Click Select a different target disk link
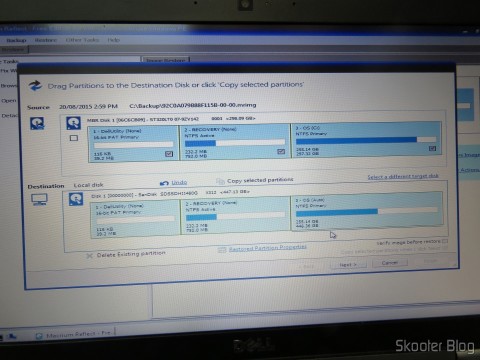 pyautogui.click(x=403, y=176)
